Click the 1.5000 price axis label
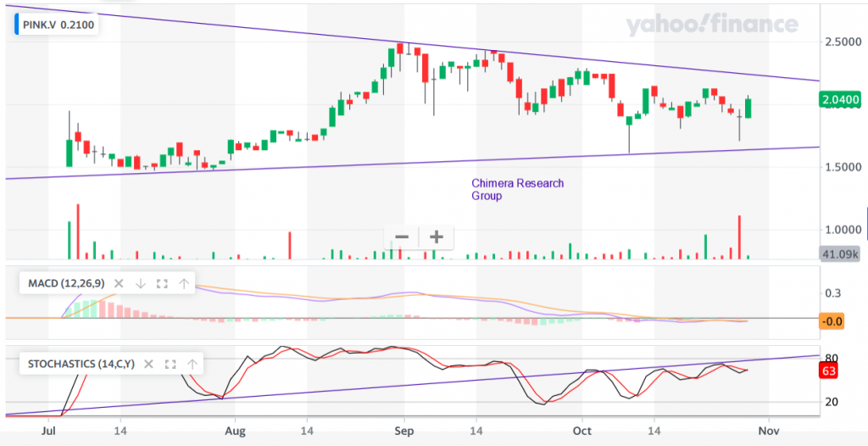 tap(842, 167)
